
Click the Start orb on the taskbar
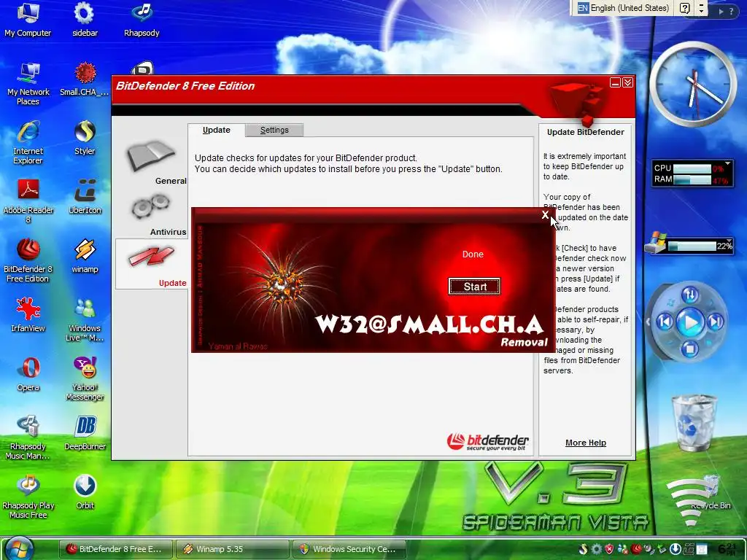20,548
